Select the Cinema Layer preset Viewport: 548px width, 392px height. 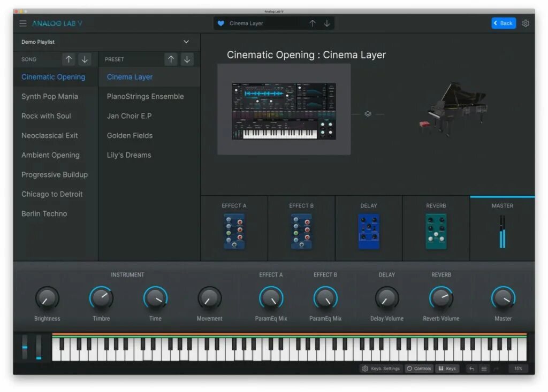point(149,77)
